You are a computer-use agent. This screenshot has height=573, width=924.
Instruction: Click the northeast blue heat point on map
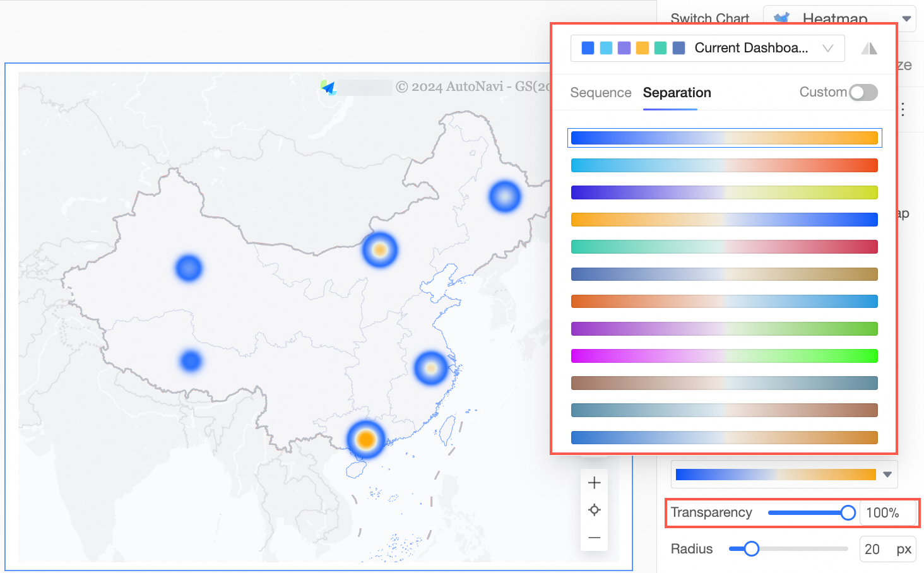coord(505,196)
